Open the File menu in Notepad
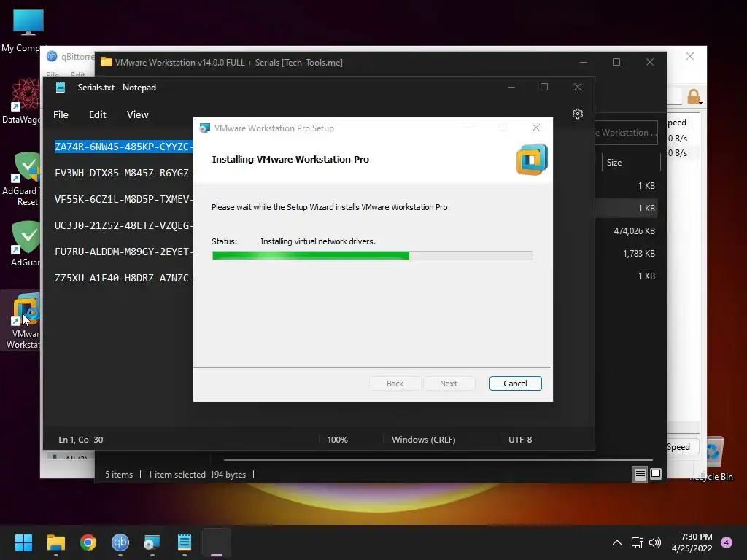 pos(61,114)
